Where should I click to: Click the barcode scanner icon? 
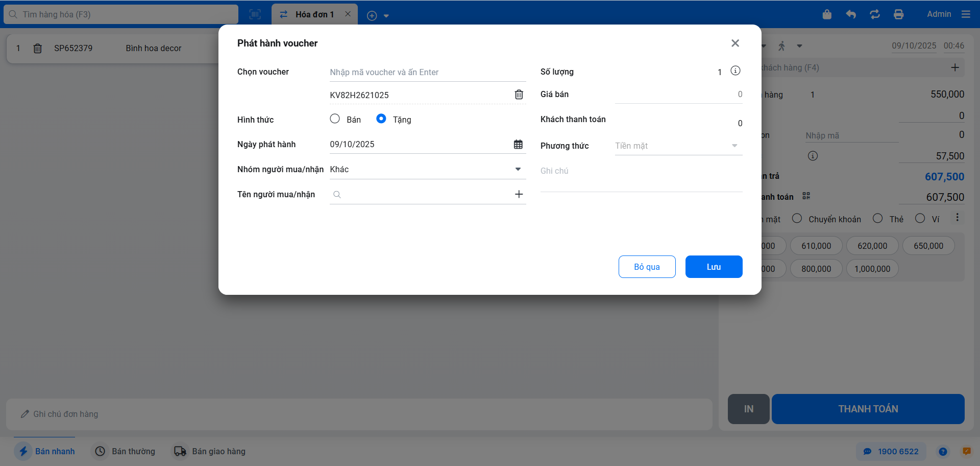(x=255, y=14)
